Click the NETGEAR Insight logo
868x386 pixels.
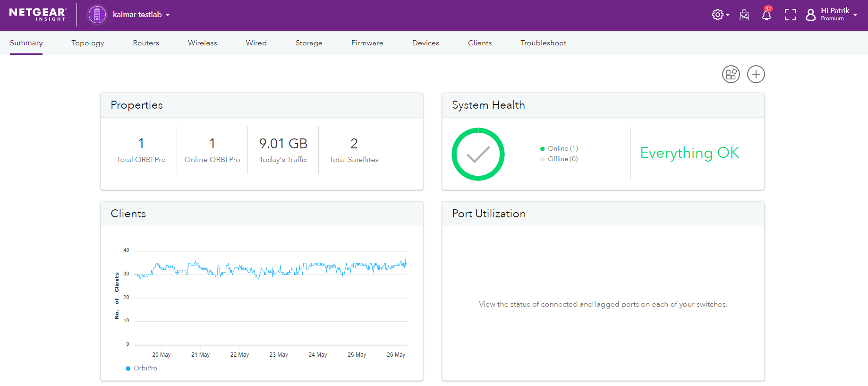38,14
